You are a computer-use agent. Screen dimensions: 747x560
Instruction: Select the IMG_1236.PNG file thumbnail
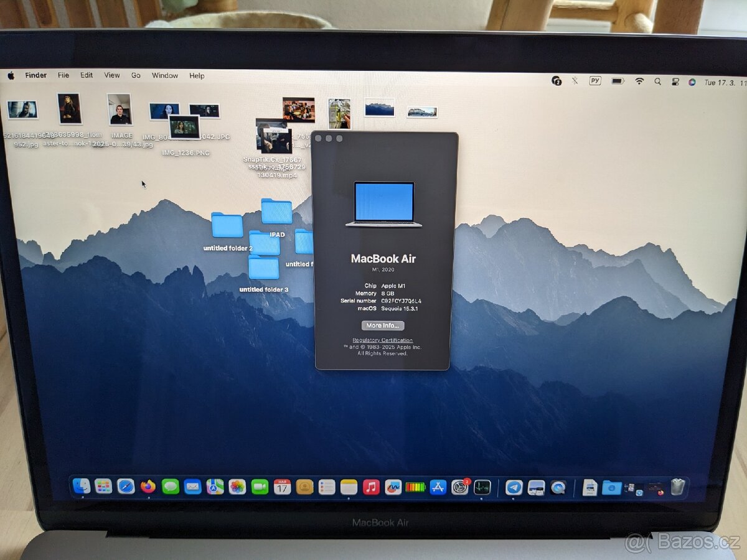184,127
